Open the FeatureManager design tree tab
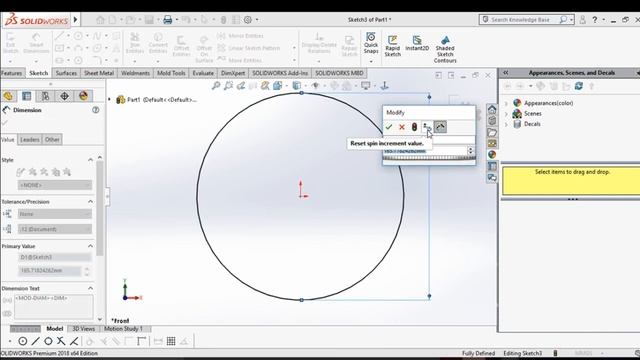The width and height of the screenshot is (640, 360). click(8, 96)
